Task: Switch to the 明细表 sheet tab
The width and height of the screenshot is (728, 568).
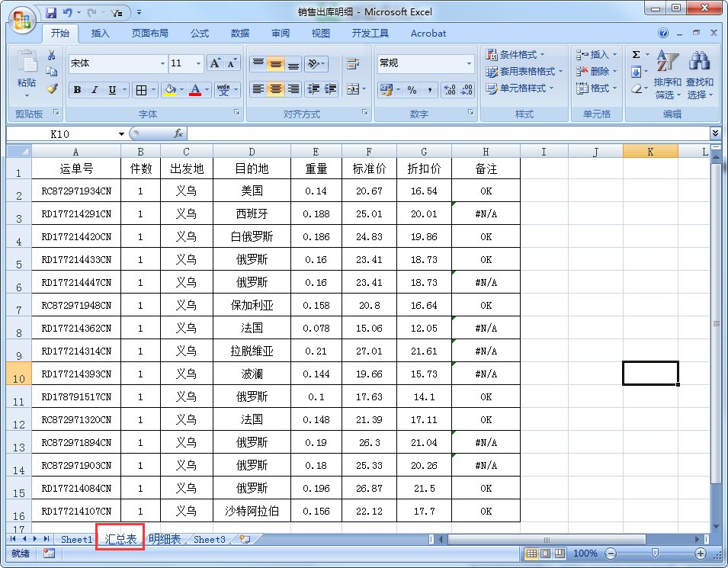Action: click(163, 539)
